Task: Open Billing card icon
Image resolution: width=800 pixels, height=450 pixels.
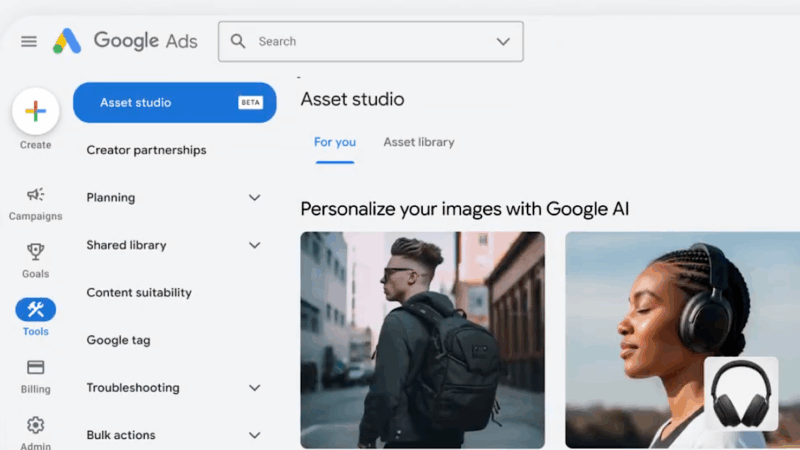Action: (x=35, y=367)
